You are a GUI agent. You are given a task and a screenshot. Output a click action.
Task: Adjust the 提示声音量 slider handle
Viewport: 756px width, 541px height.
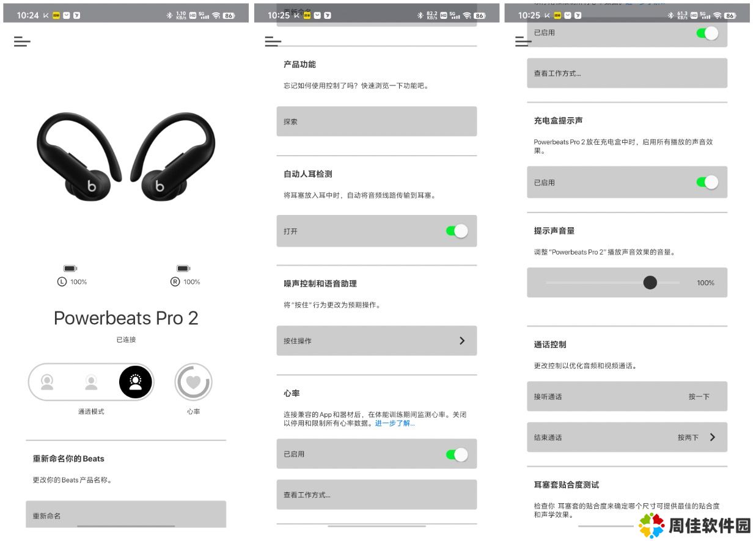click(650, 283)
